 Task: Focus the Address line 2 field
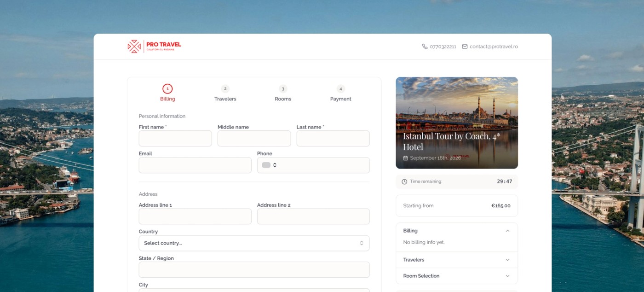click(313, 216)
